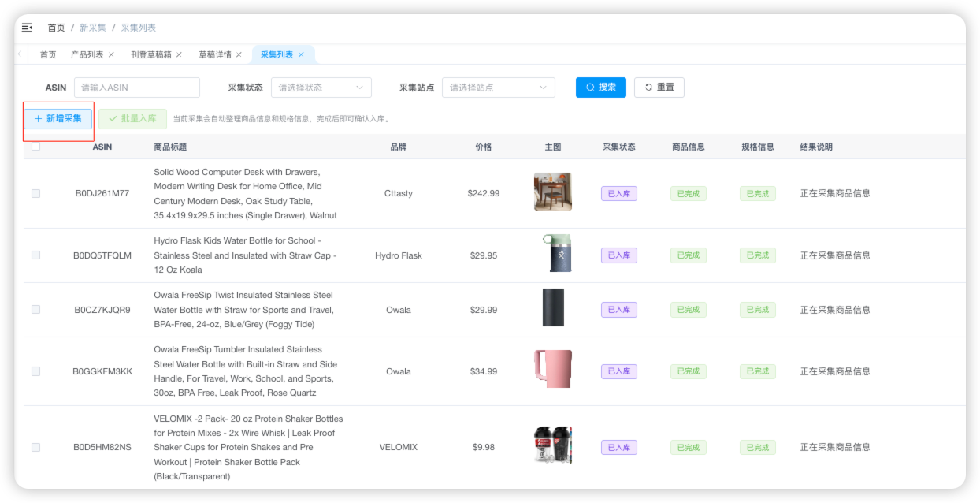Click 已入库 tag in B0D5HM82NS row
Image resolution: width=980 pixels, height=503 pixels.
click(619, 447)
